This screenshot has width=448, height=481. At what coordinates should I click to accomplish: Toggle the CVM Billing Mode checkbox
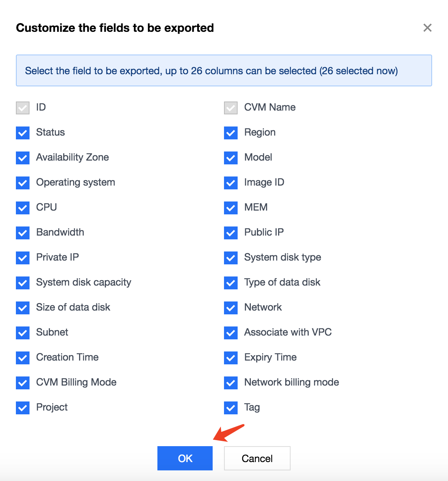(23, 383)
